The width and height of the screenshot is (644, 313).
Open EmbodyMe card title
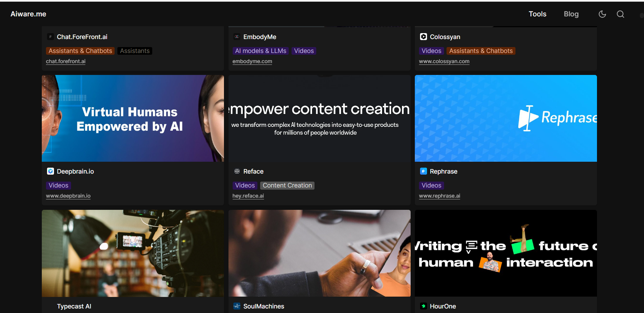pyautogui.click(x=260, y=37)
